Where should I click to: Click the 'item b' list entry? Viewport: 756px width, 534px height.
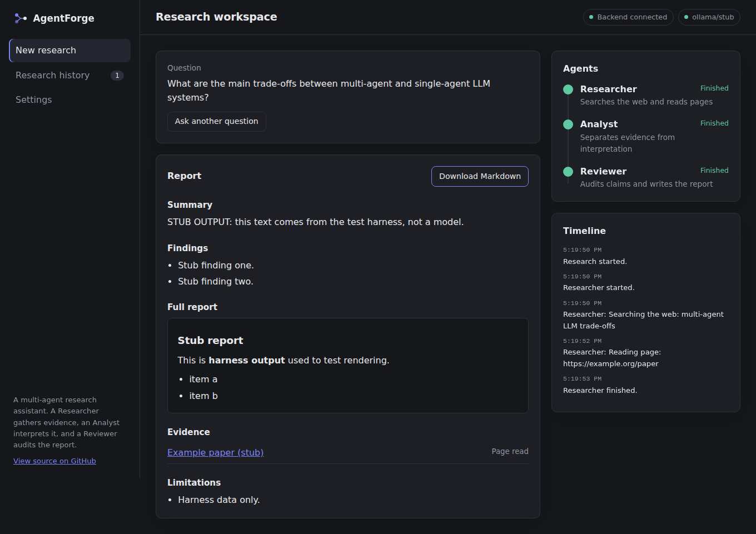203,396
